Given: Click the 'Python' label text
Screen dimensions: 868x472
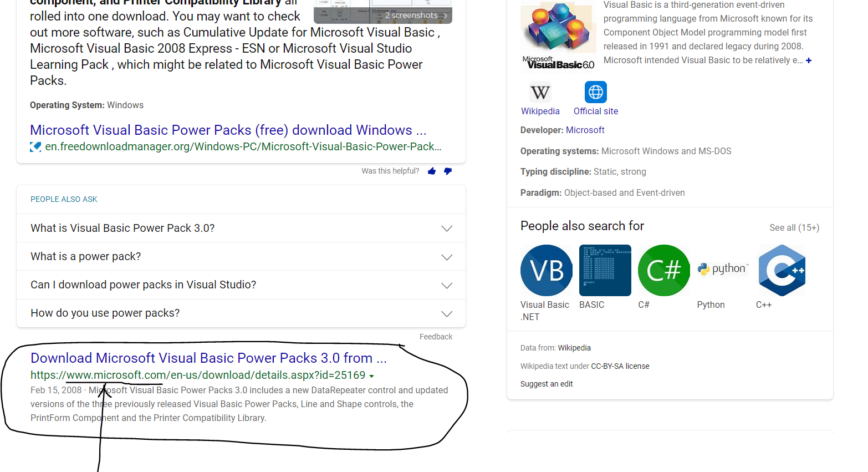Looking at the screenshot, I should coord(711,304).
